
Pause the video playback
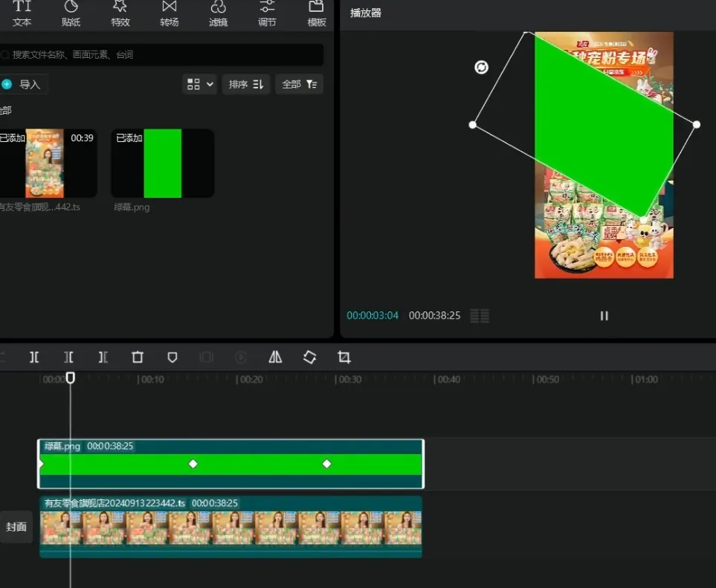[604, 316]
